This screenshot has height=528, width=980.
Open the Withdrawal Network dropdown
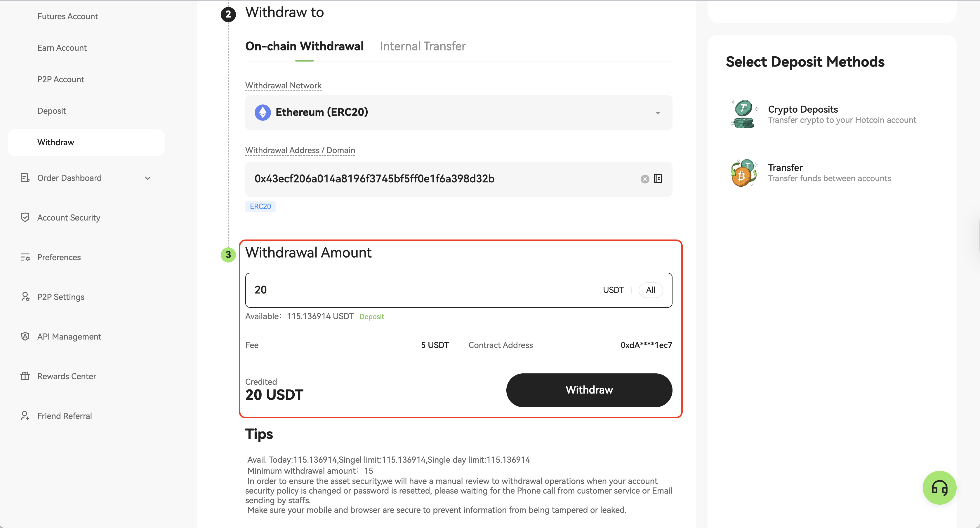(x=458, y=113)
